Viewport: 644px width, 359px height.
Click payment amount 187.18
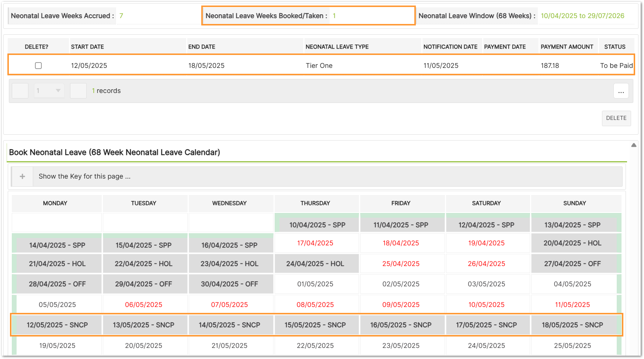pyautogui.click(x=550, y=66)
